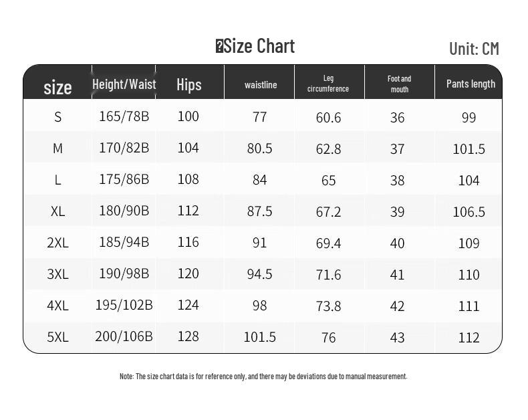This screenshot has width=528, height=420.
Task: Click the small icon before Size Chart title
Action: point(219,46)
